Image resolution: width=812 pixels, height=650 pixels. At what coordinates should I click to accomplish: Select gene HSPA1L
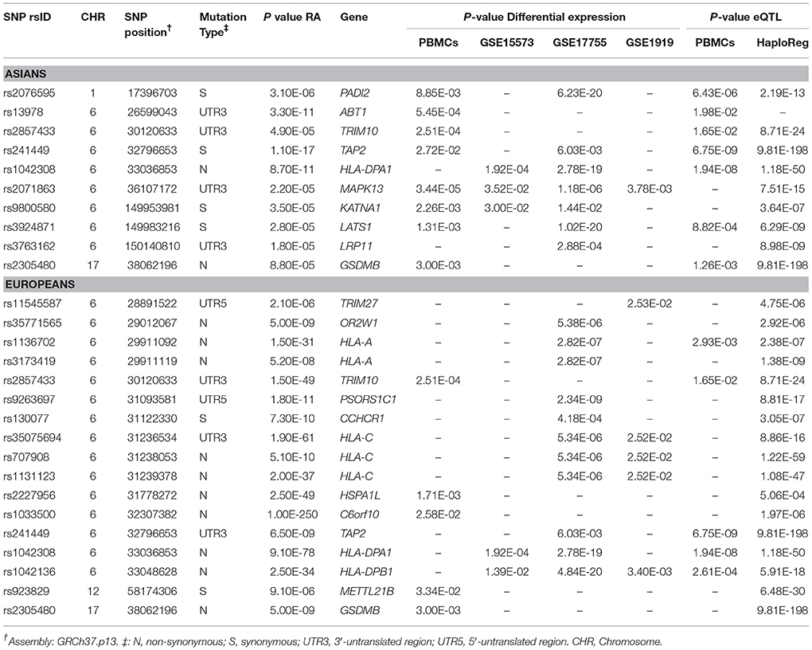(360, 495)
